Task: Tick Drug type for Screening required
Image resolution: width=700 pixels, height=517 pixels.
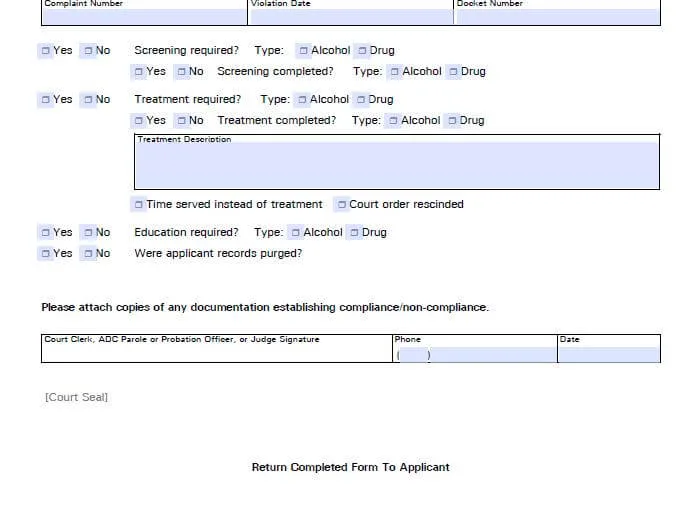Action: 362,50
